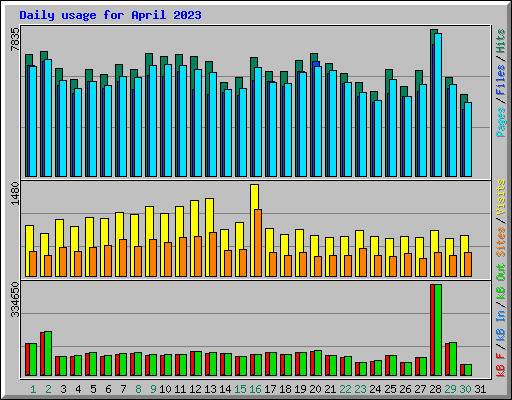The width and height of the screenshot is (512, 400).
Task: Select day label 5 on the axis
Action: (x=93, y=389)
